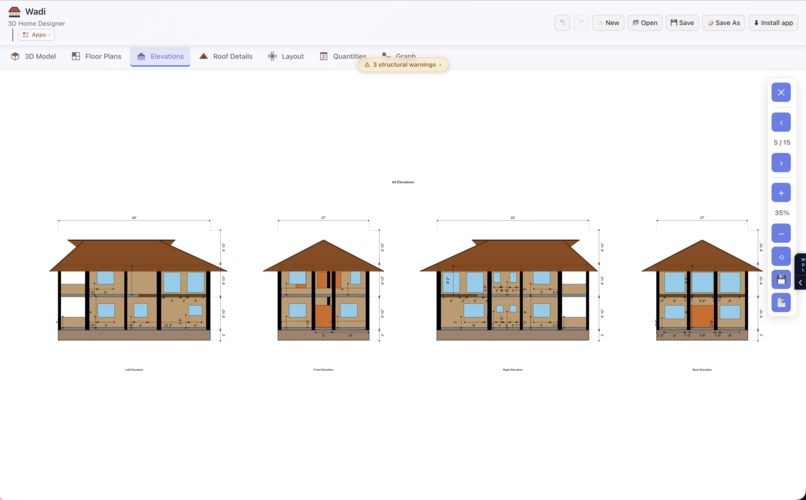Go to the previous page arrow

tap(781, 123)
